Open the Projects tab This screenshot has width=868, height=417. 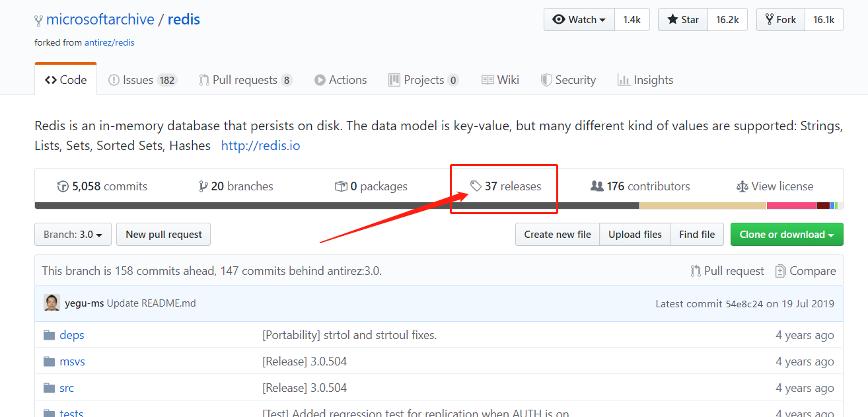(423, 80)
